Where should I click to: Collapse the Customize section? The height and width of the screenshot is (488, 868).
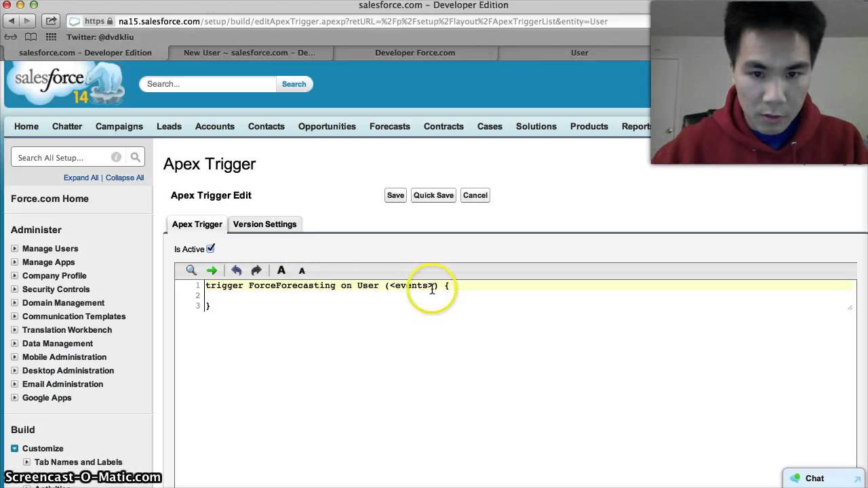pos(15,449)
